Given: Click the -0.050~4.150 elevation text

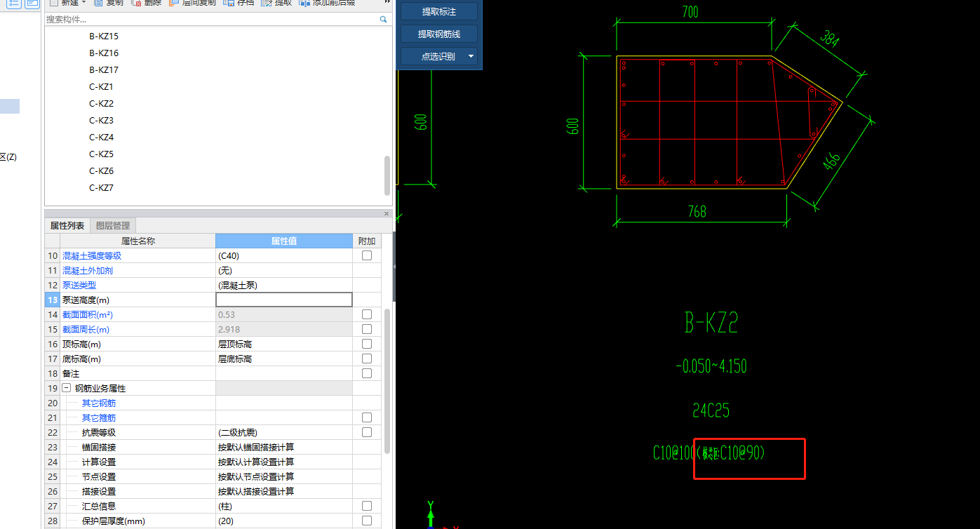Looking at the screenshot, I should 711,366.
